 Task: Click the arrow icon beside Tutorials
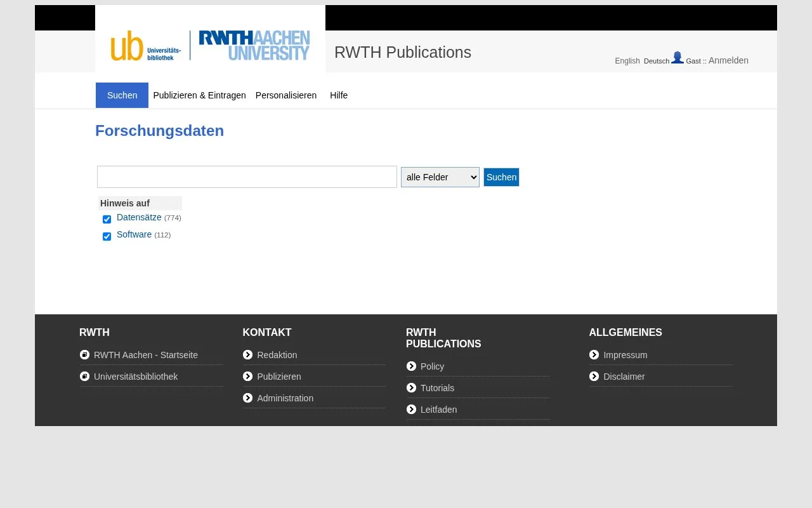pos(411,388)
